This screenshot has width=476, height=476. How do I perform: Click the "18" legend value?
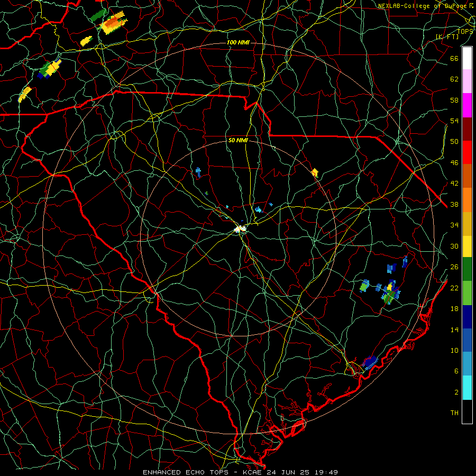pos(454,309)
